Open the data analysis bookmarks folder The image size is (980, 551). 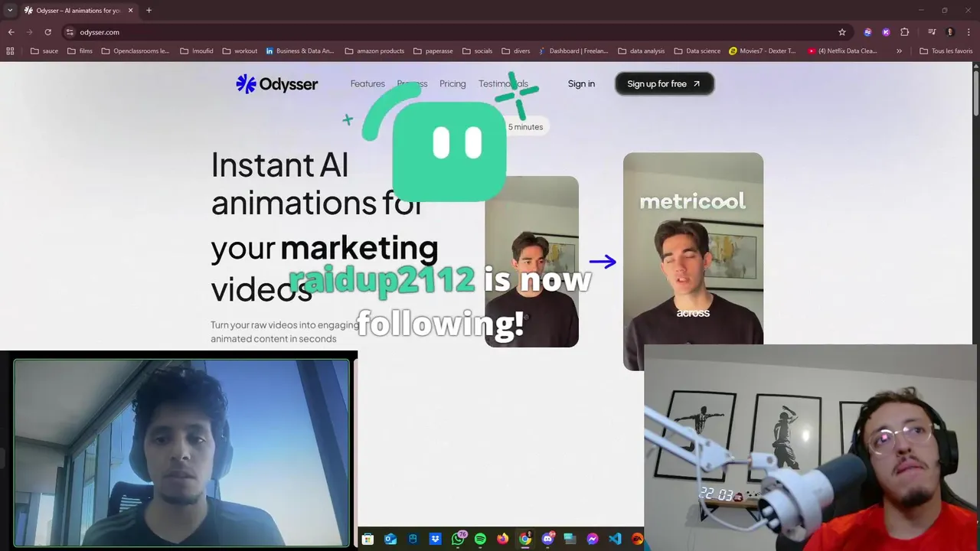point(641,51)
